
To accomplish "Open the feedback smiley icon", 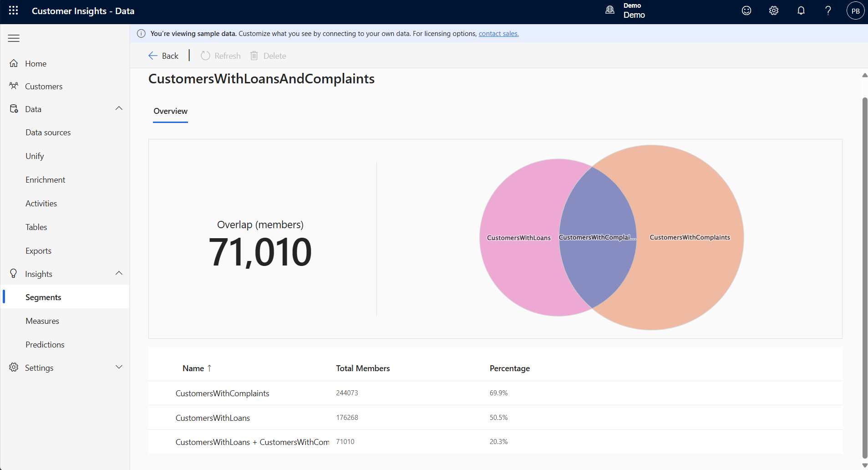I will tap(746, 10).
